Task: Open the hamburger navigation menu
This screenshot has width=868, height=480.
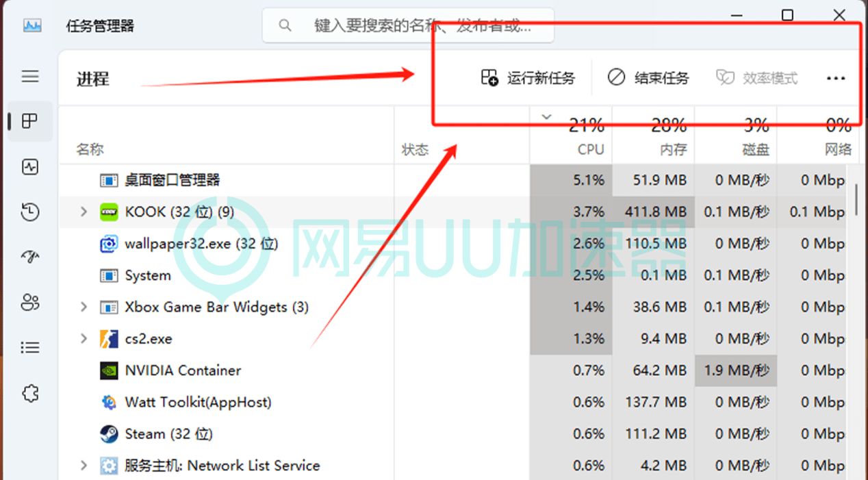Action: coord(30,76)
